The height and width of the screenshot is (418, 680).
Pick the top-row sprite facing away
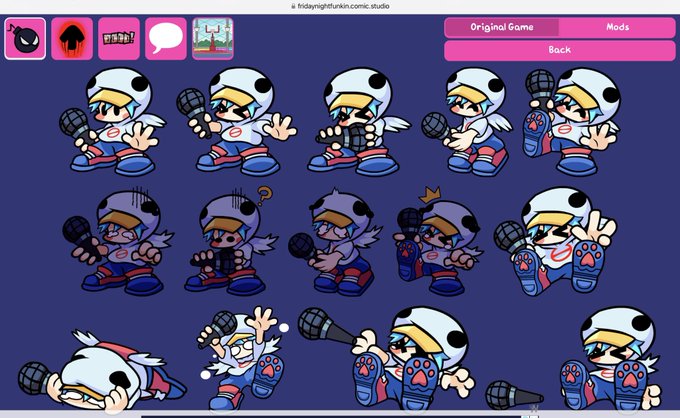466,121
